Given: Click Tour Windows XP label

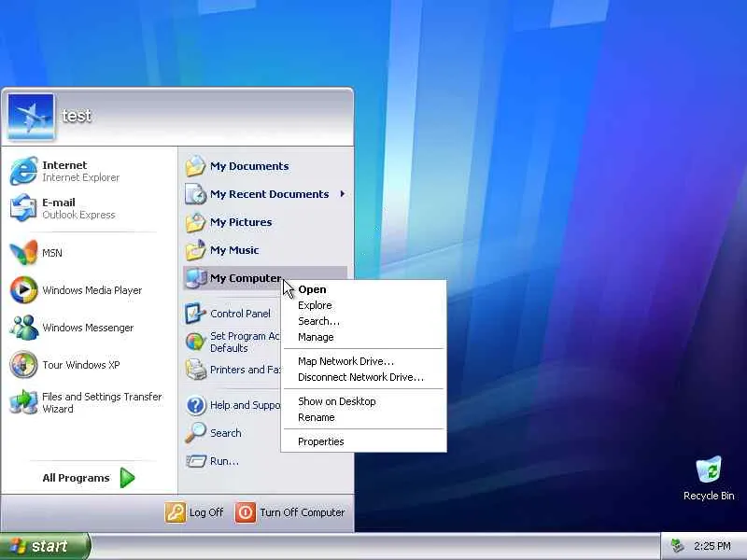Looking at the screenshot, I should pos(81,365).
